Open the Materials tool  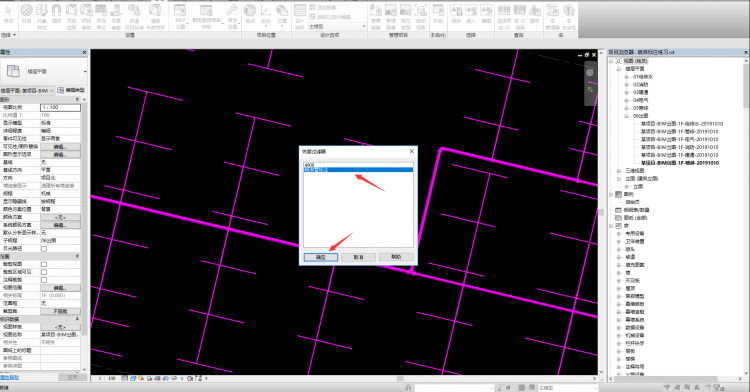[26, 14]
